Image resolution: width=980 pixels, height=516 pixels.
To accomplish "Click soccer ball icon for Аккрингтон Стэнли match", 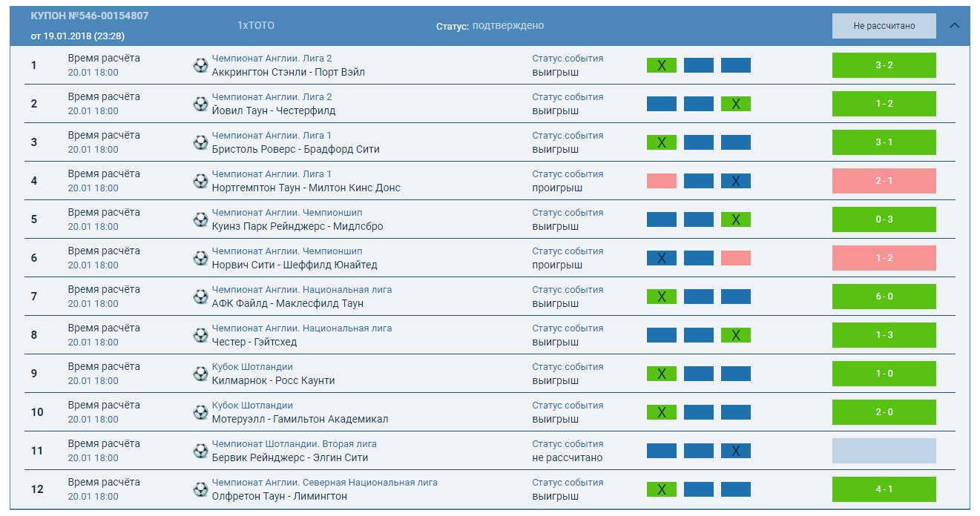I will (200, 65).
